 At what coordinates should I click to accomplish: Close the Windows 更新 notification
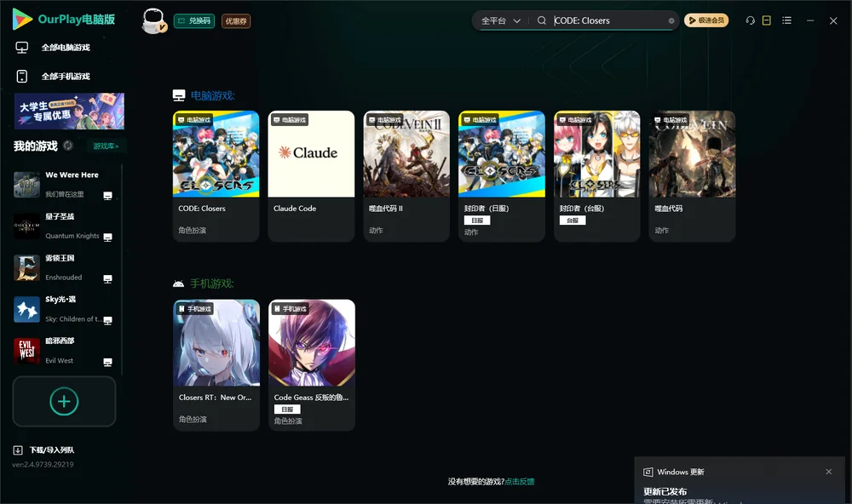(x=829, y=472)
